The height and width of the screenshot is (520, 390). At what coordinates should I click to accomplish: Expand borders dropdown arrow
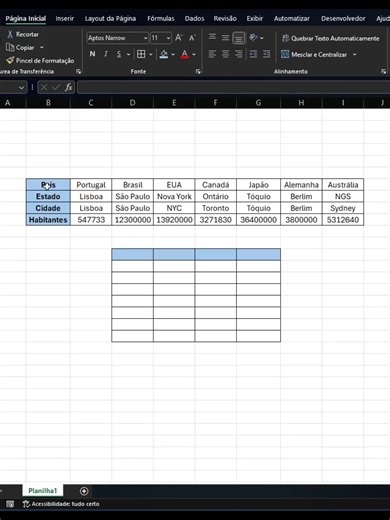(151, 54)
